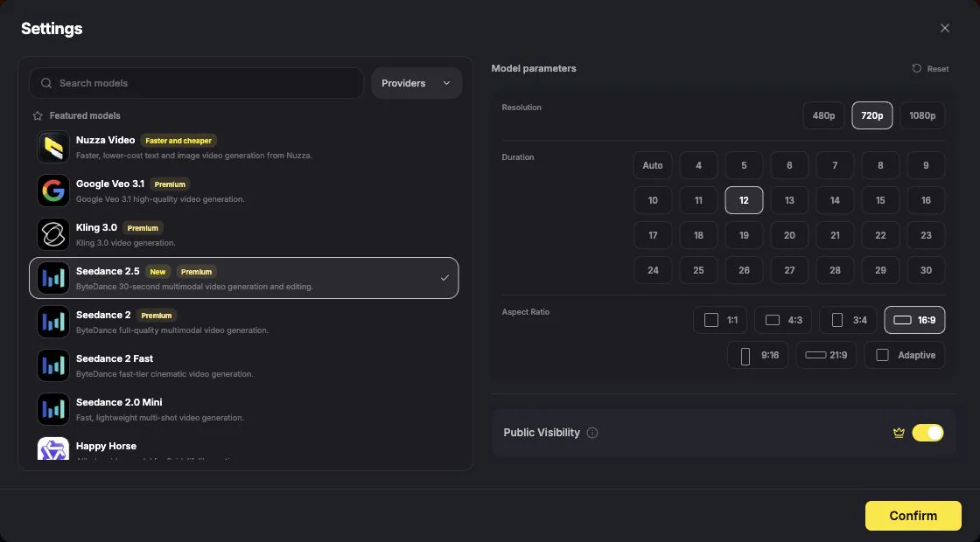The height and width of the screenshot is (542, 980).
Task: Set duration to 12 seconds
Action: coord(744,200)
